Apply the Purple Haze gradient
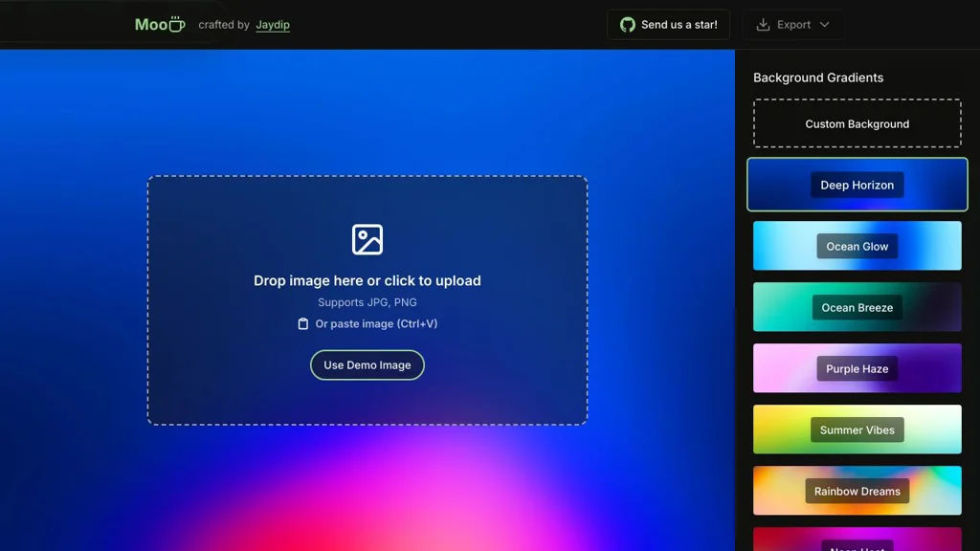Screen dimensions: 980x551 click(857, 368)
